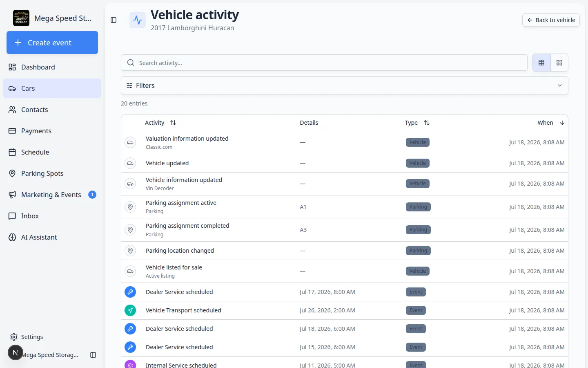Open Cars section in sidebar

[52, 88]
